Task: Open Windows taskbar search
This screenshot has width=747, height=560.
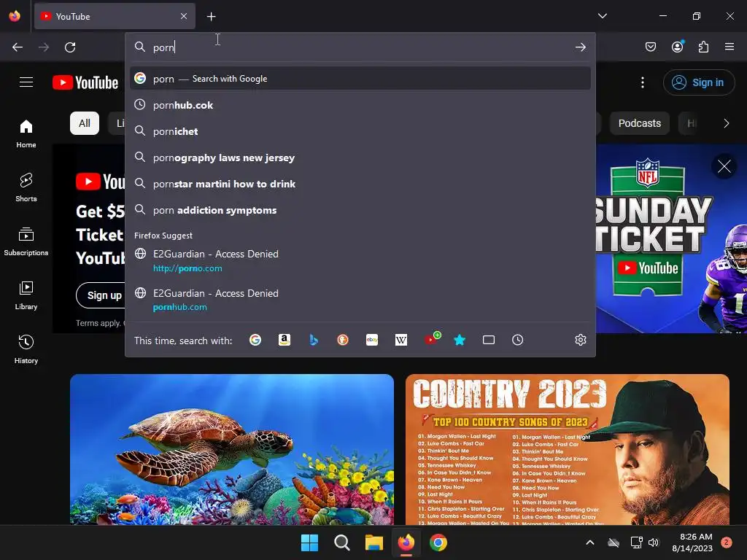Action: point(341,542)
